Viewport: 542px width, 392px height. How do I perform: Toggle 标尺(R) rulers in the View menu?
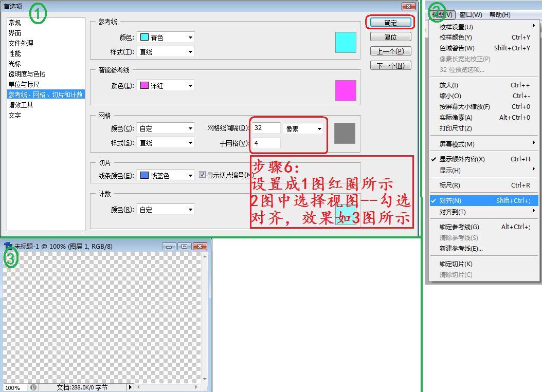(484, 185)
